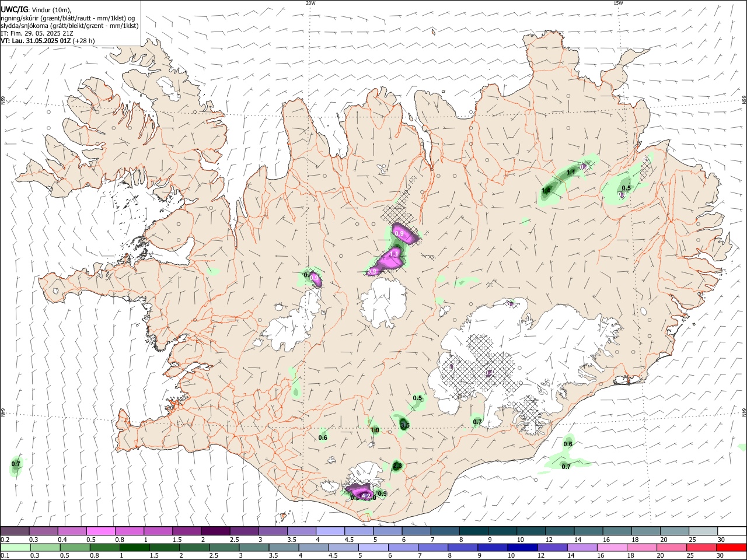
Task: Select the 'VT: Lau. 31.05.2025 01Z (+28 h)' line
Action: tap(48, 41)
